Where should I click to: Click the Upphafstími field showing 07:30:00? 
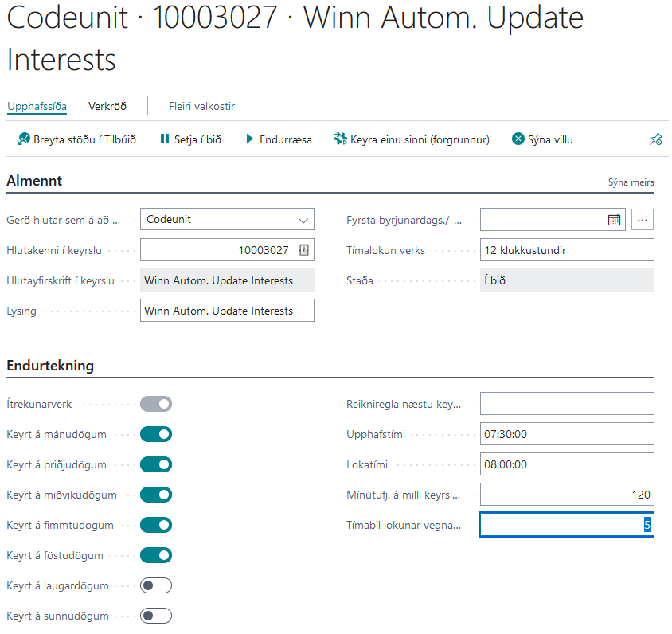tap(566, 434)
